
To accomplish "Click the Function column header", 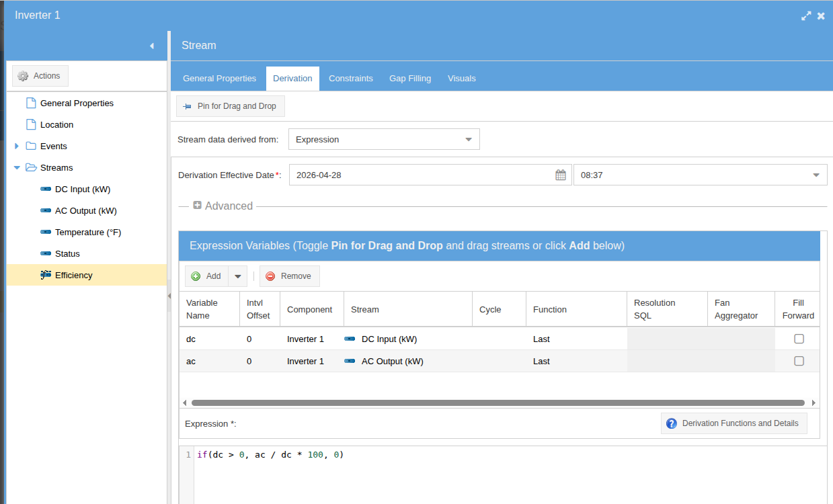I will [576, 310].
